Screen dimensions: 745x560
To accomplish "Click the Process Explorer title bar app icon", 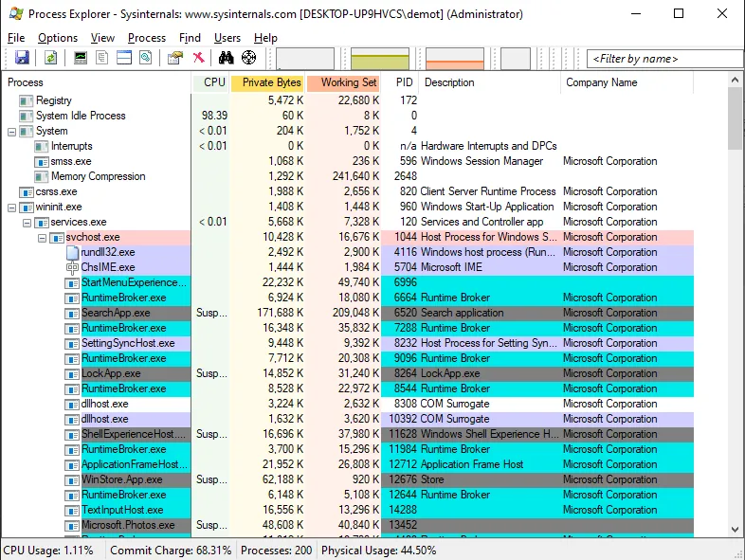I will point(16,14).
